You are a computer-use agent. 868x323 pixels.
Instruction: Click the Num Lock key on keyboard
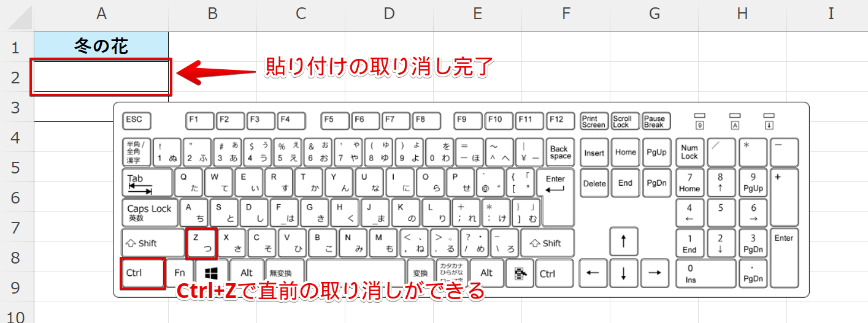[x=689, y=153]
